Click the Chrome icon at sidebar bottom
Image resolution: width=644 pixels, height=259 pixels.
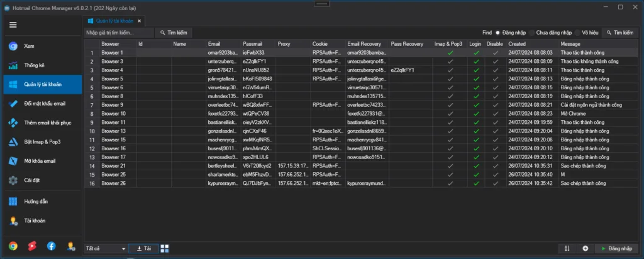click(x=13, y=246)
